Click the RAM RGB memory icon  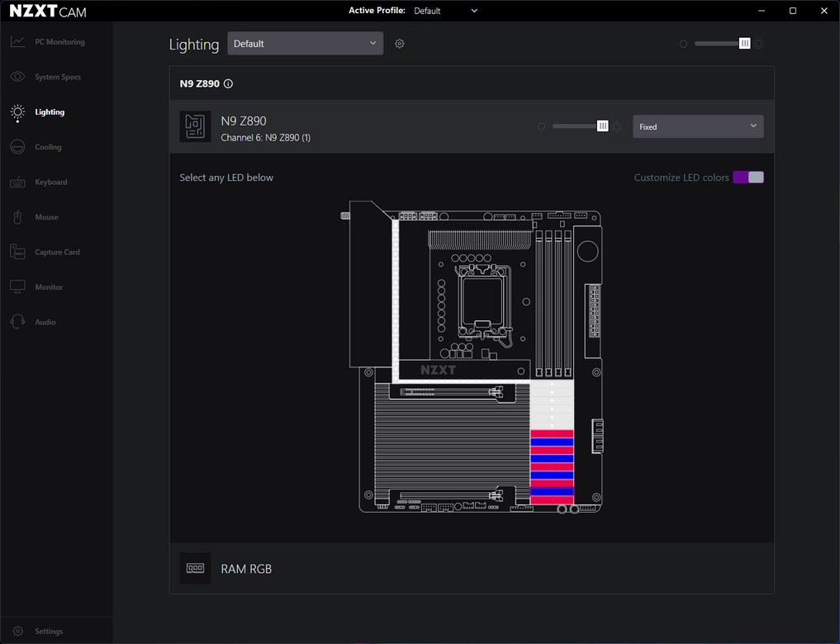195,568
